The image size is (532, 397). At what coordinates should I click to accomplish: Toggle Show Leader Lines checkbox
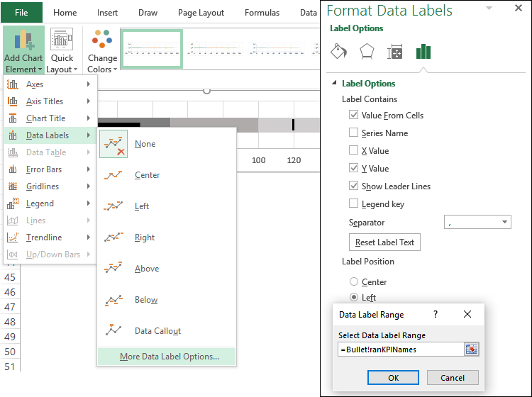point(353,186)
